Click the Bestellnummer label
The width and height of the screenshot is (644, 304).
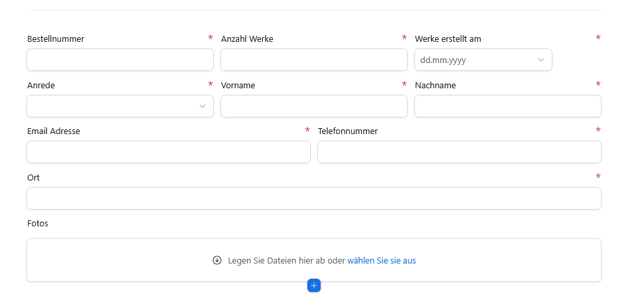56,39
